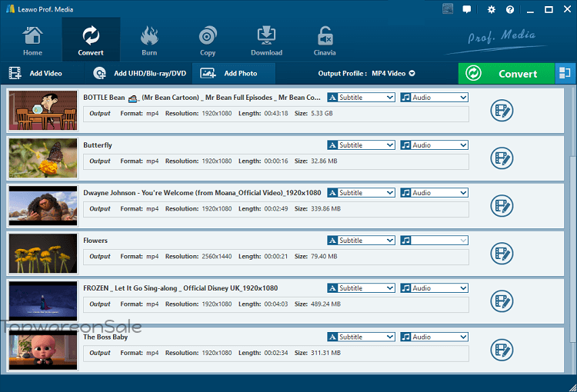Click the green Convert button
Viewport: 577px width, 392px height.
tap(506, 73)
